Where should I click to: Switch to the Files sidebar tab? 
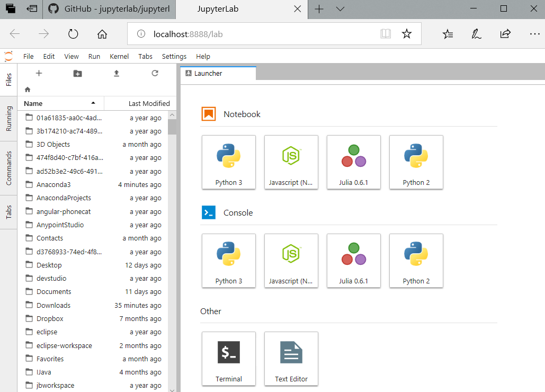(x=8, y=79)
